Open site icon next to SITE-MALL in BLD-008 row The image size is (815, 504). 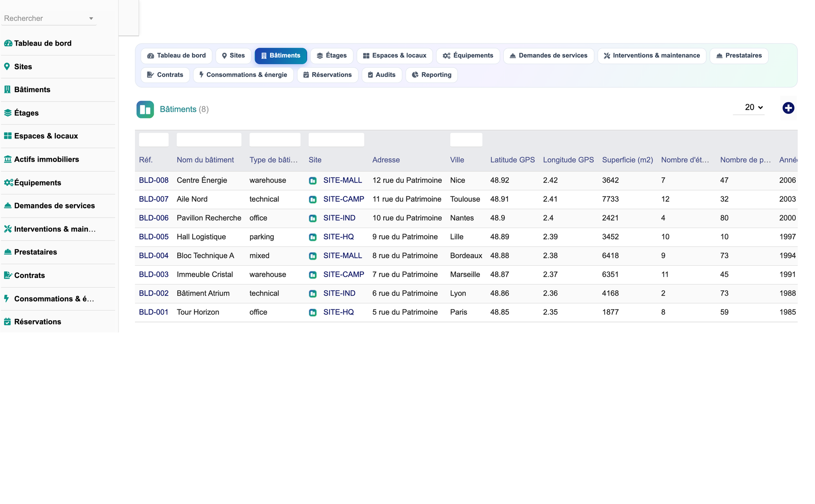coord(313,181)
